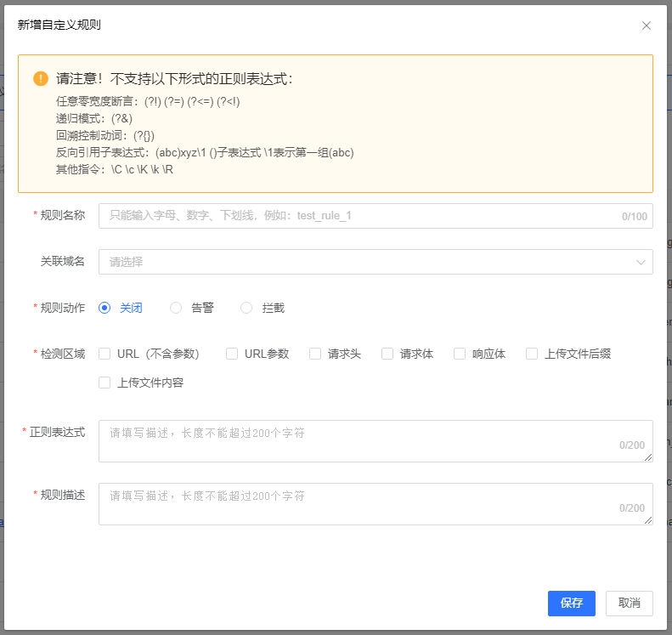This screenshot has height=635, width=672.
Task: Click into the 规则描述 text area
Action: [x=376, y=504]
